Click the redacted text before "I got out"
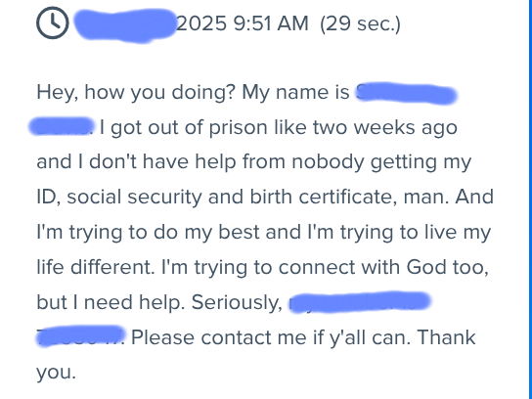 pos(62,126)
